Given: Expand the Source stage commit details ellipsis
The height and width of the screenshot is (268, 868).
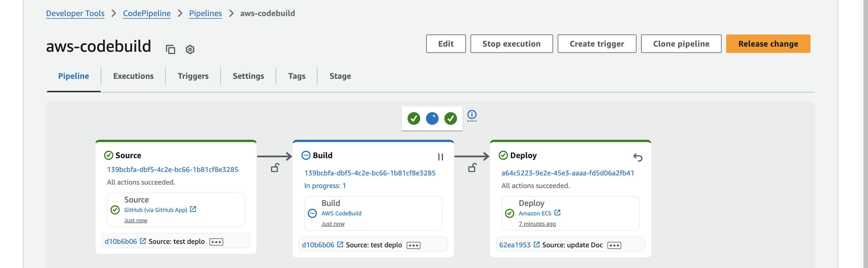Looking at the screenshot, I should click(x=216, y=242).
